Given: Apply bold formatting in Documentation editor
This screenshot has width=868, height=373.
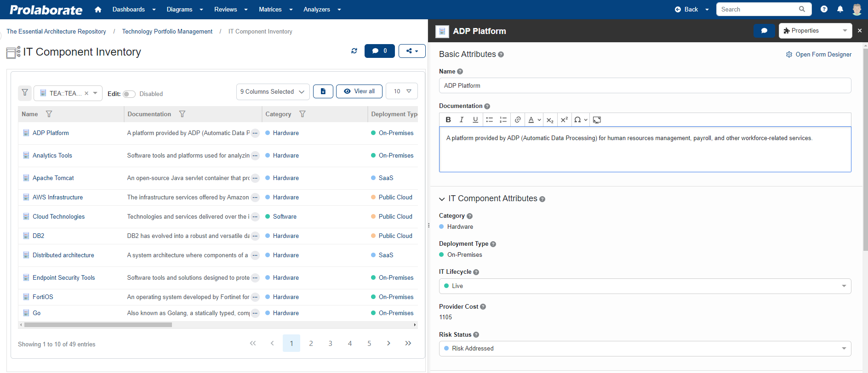Looking at the screenshot, I should pos(448,119).
